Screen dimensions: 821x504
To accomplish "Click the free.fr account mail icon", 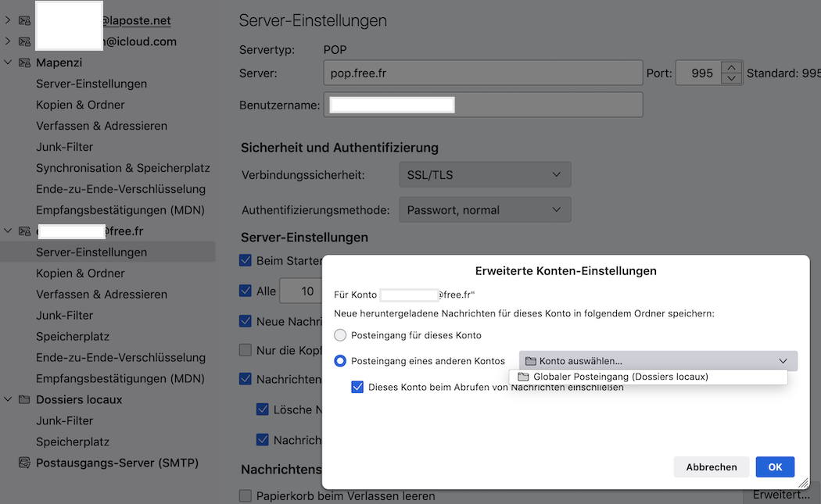I will click(24, 231).
